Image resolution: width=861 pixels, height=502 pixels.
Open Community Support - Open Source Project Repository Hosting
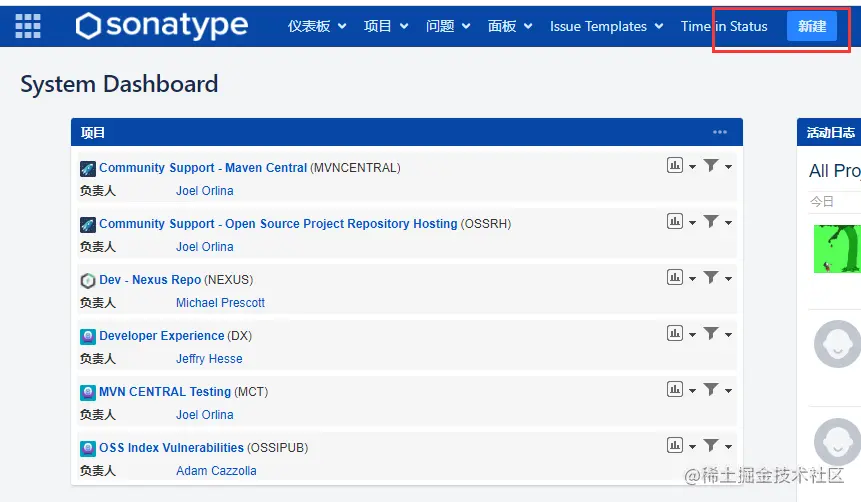pos(278,224)
